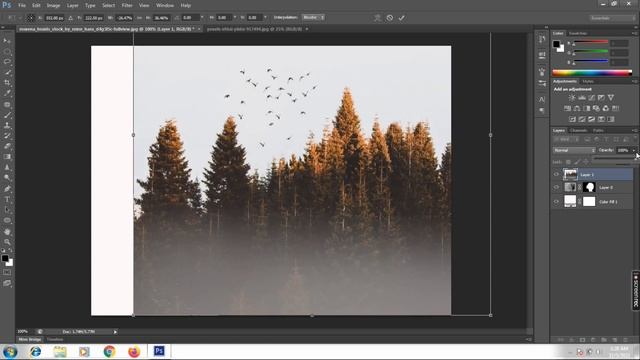Add a Levels adjustment

[x=582, y=98]
